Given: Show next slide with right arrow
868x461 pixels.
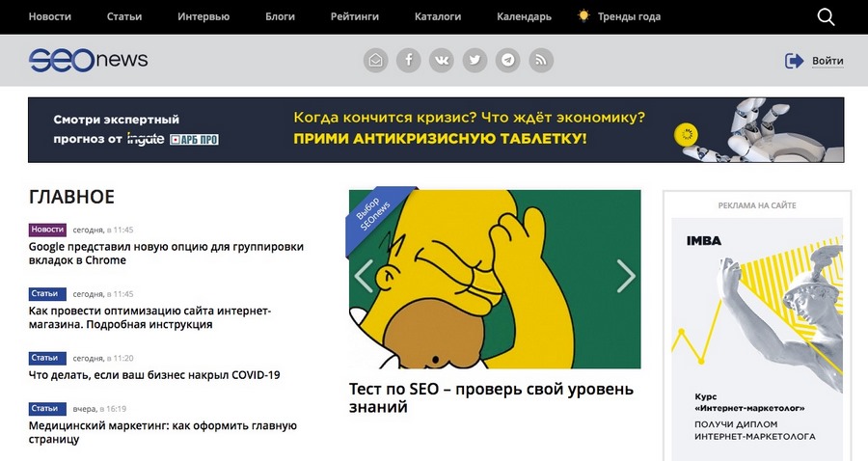Looking at the screenshot, I should [626, 275].
